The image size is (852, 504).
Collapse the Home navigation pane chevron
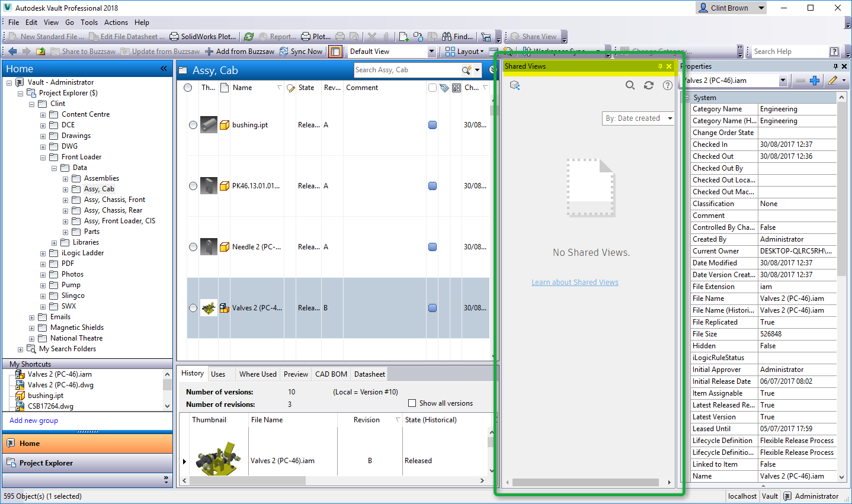click(164, 69)
